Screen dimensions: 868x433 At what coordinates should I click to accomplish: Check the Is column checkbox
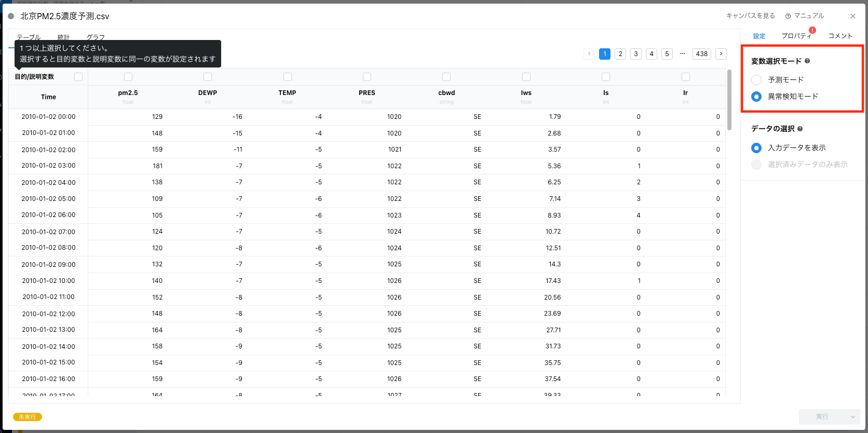606,77
